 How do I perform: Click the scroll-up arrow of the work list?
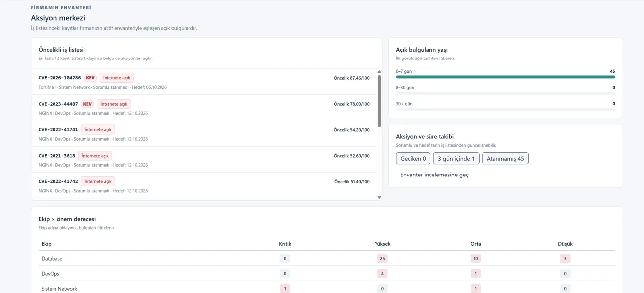379,72
